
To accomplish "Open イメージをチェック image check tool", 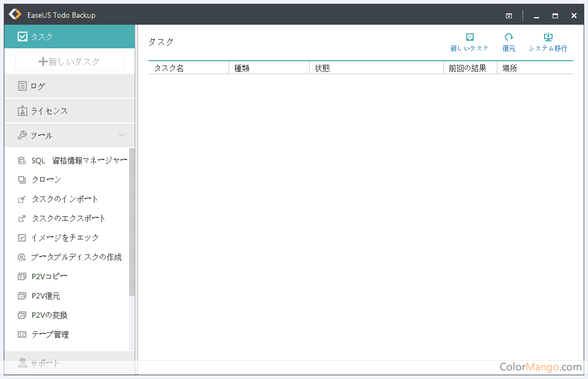I will 65,238.
